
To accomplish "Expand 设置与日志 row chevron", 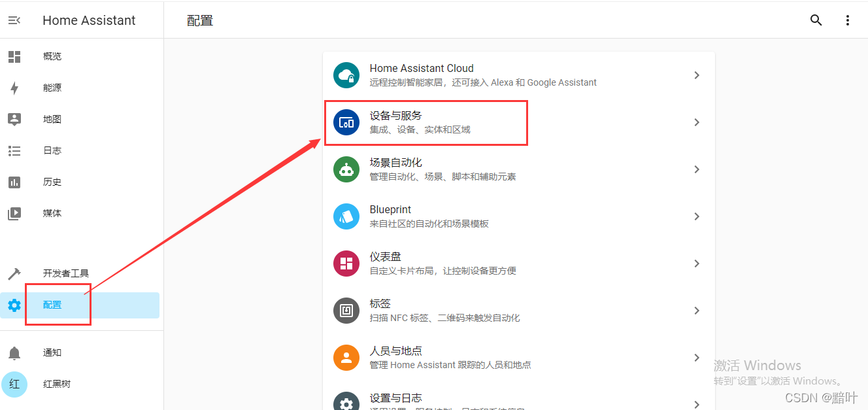I will (697, 404).
